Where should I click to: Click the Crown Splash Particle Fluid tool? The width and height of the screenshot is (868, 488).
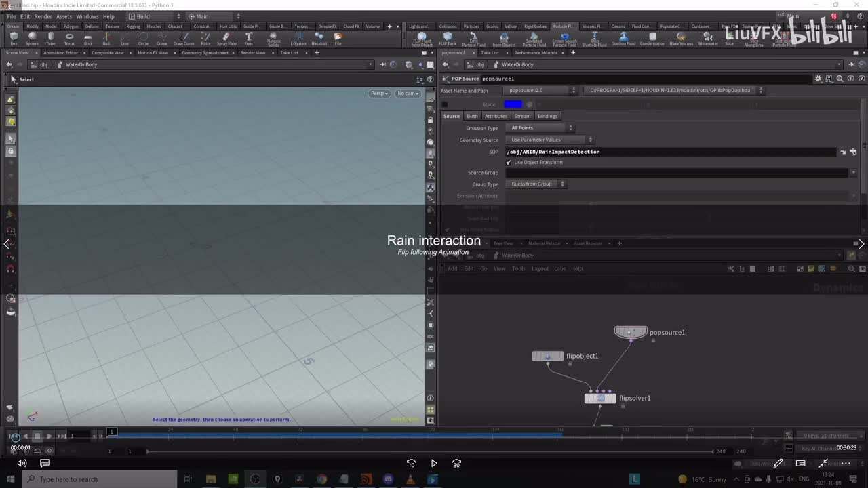click(x=564, y=39)
